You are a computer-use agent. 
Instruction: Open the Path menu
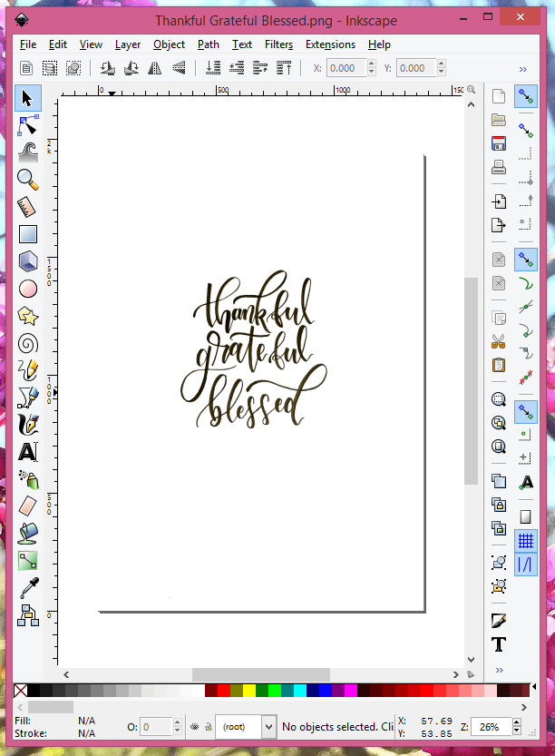tap(209, 44)
